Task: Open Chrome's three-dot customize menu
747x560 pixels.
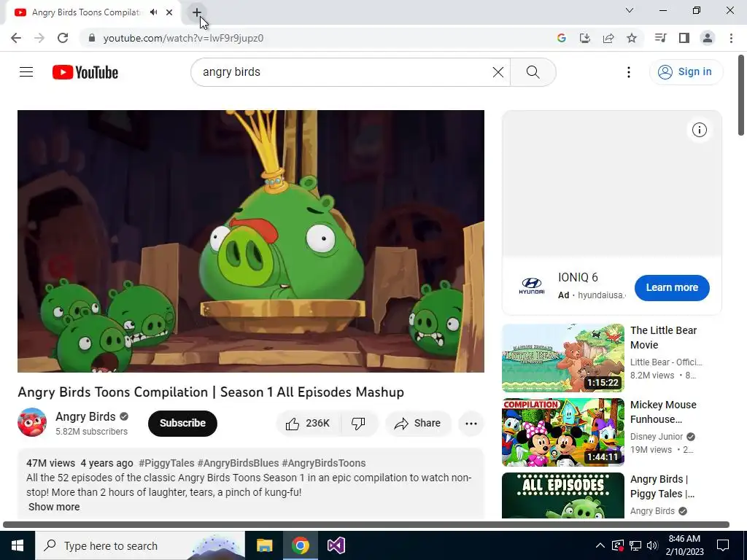Action: (731, 38)
